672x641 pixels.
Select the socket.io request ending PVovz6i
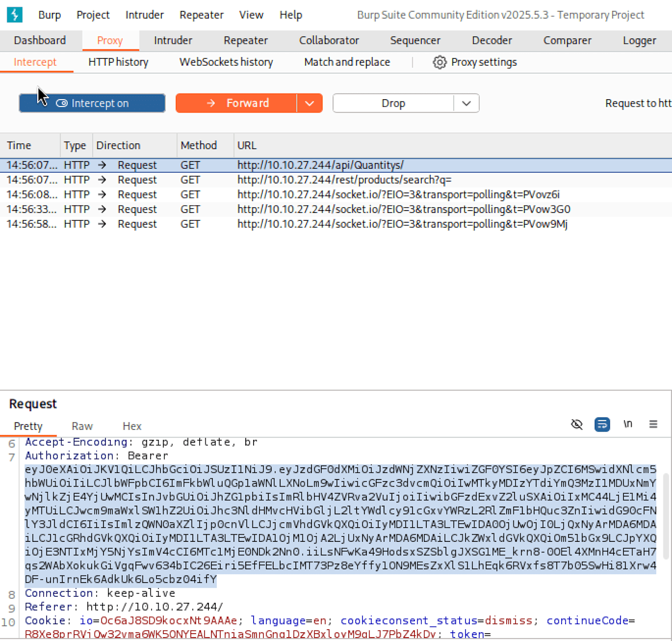pos(336,194)
